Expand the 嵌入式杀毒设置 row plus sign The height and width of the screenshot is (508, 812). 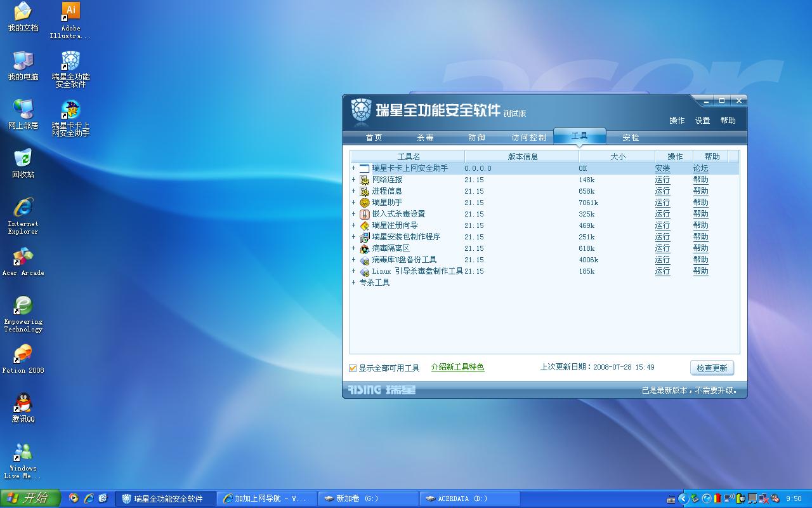point(353,214)
